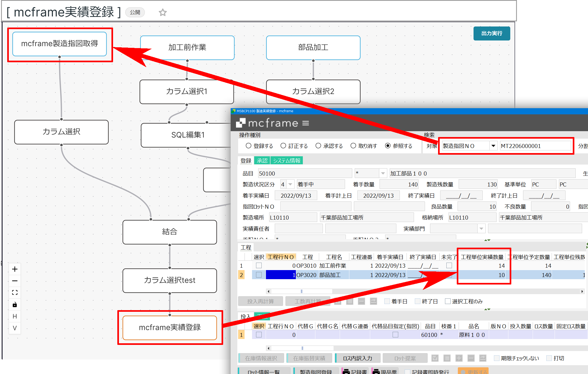
Task: Click the swap icon in 投入 toolbar
Action: pyautogui.click(x=483, y=358)
